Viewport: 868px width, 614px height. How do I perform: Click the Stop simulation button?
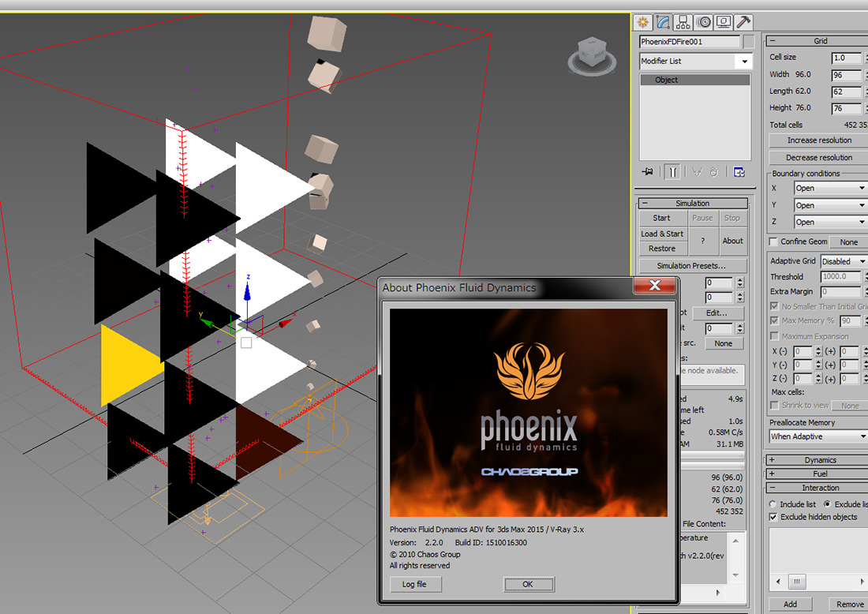(732, 218)
